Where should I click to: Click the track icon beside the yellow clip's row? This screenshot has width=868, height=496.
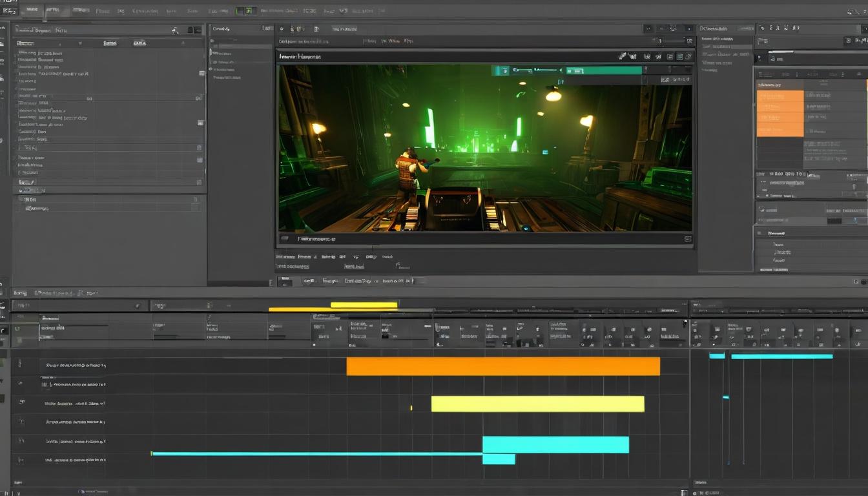21,402
